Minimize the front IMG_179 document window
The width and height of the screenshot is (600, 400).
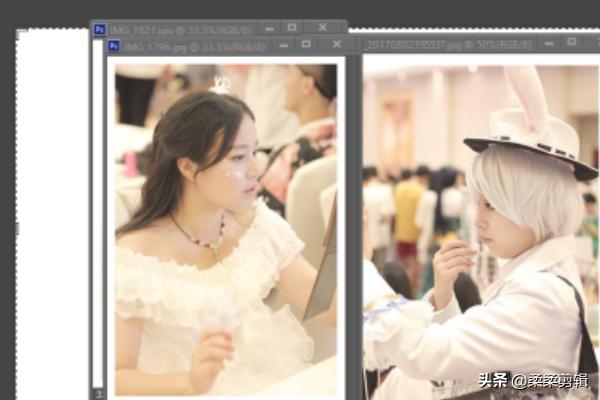tap(284, 45)
